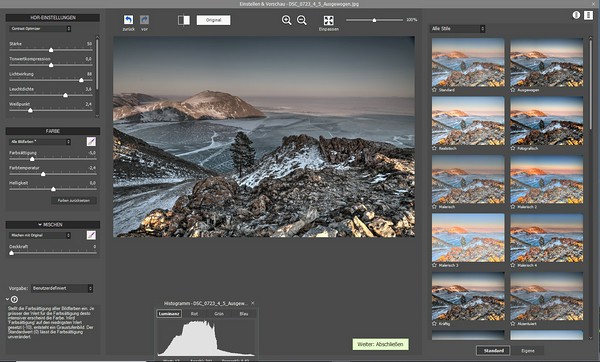Screen dimensions: 600x362
Task: Adjust the Lichtwirkung slider handle
Action: pos(81,80)
